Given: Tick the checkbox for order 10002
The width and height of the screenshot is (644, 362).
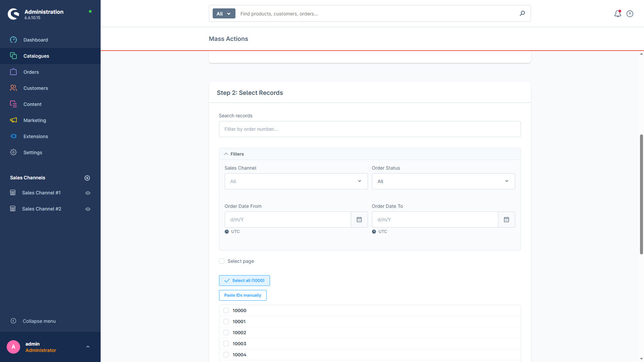Looking at the screenshot, I should (x=226, y=333).
